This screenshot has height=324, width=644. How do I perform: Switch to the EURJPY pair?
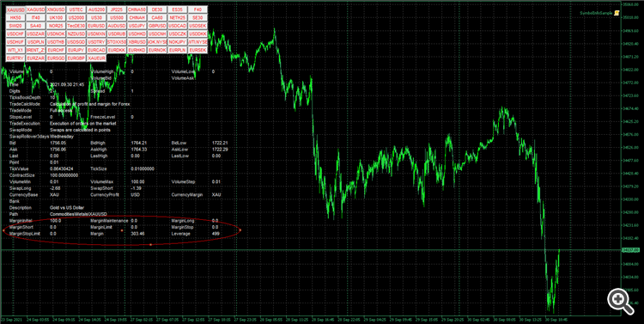pyautogui.click(x=76, y=50)
